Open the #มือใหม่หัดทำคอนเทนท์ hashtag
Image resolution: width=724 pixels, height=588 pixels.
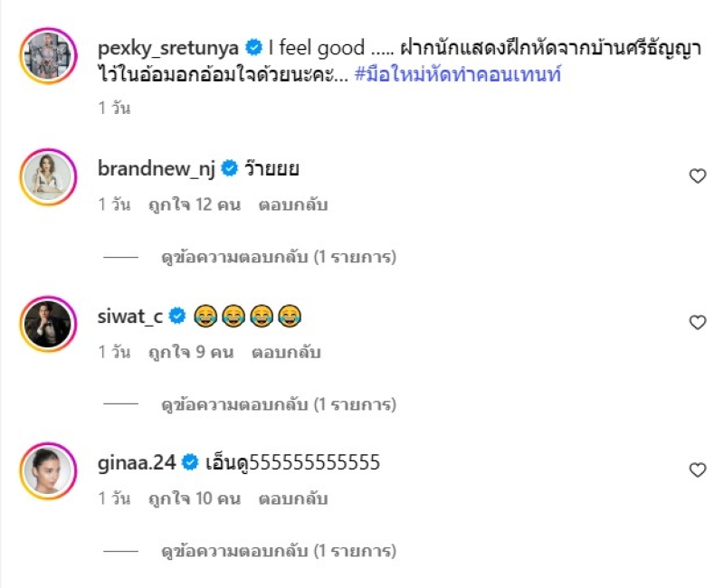459,74
